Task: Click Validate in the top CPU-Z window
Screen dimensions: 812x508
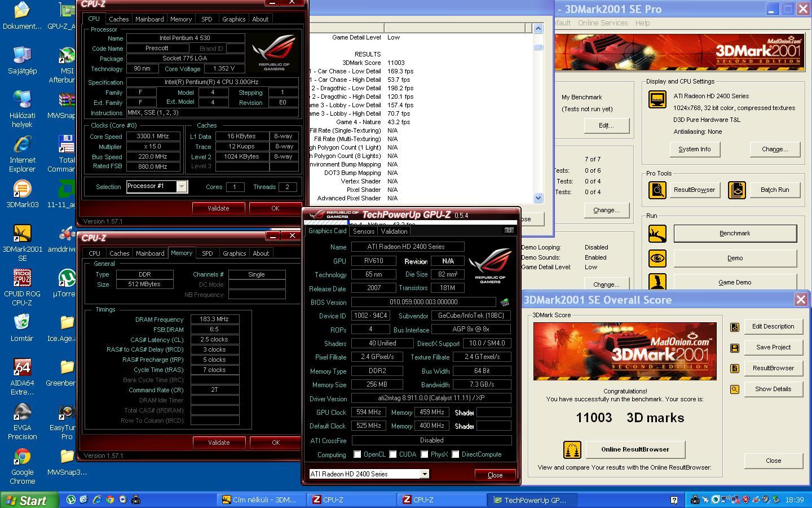Action: [x=218, y=208]
